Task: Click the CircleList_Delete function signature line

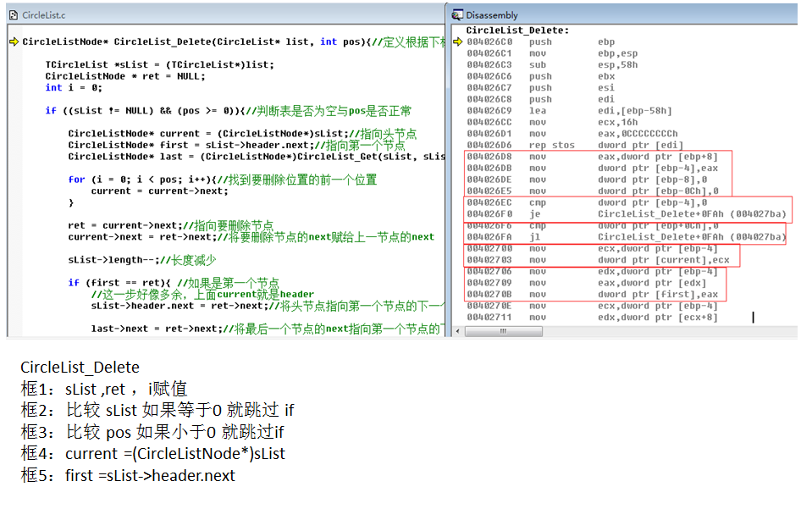Action: point(233,42)
